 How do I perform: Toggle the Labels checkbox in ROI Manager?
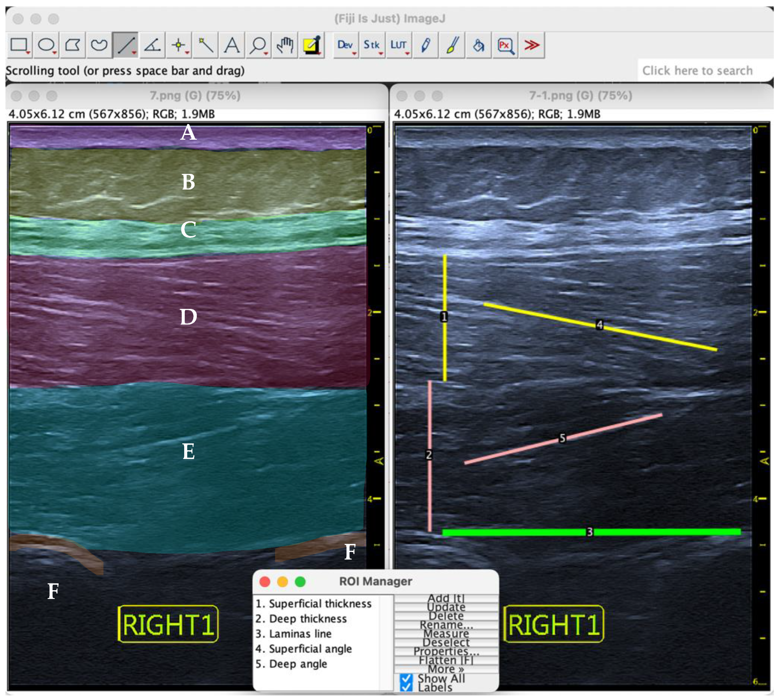point(406,687)
